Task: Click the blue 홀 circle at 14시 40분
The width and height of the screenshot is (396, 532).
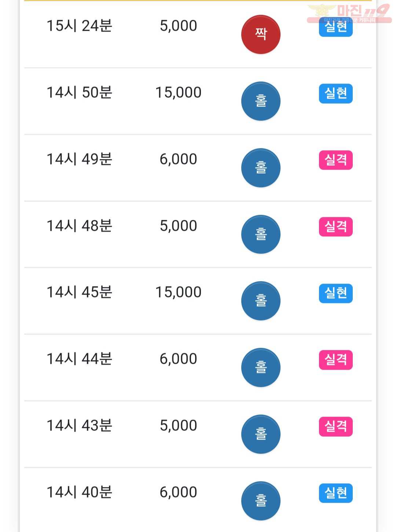Action: (261, 501)
